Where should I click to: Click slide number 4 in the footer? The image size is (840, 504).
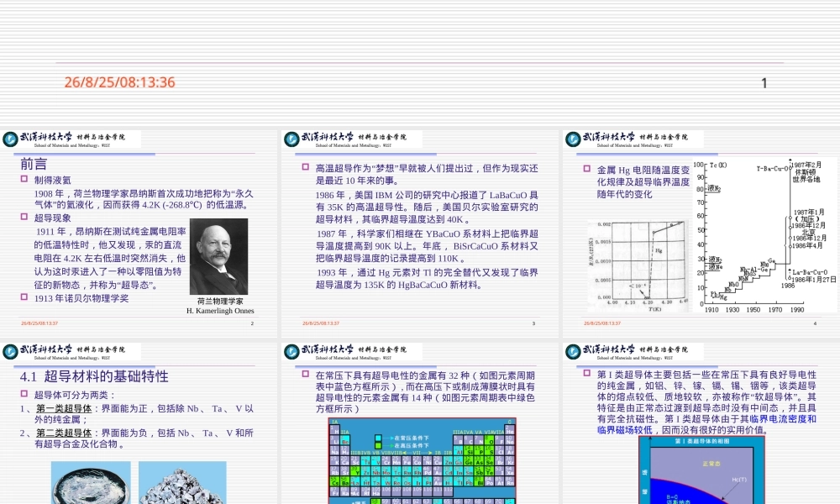[815, 323]
